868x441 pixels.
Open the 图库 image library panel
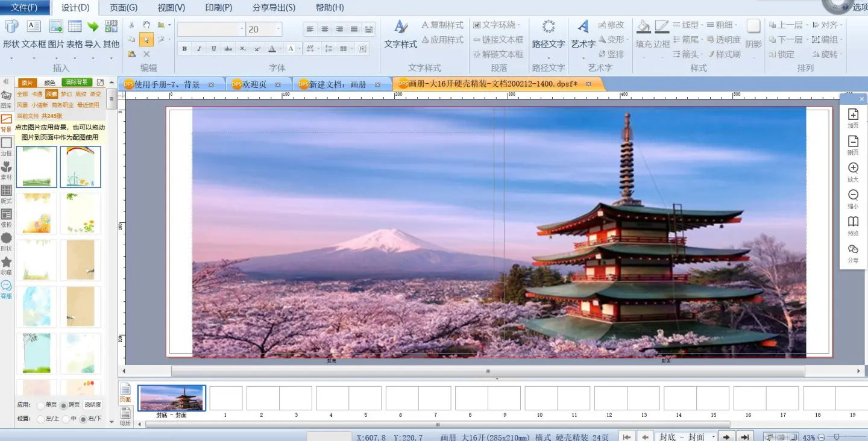click(x=6, y=98)
